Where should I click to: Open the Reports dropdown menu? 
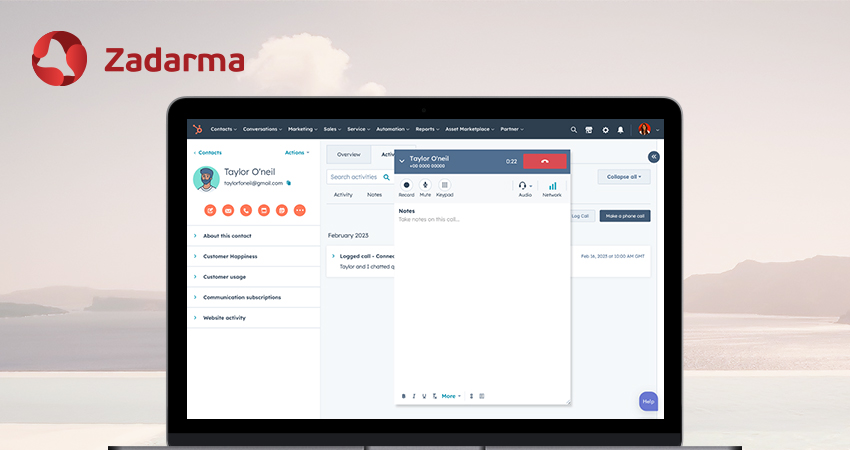[427, 129]
